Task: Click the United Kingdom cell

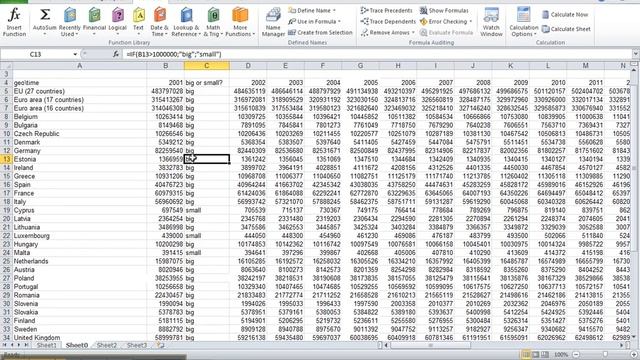Action: (80, 338)
